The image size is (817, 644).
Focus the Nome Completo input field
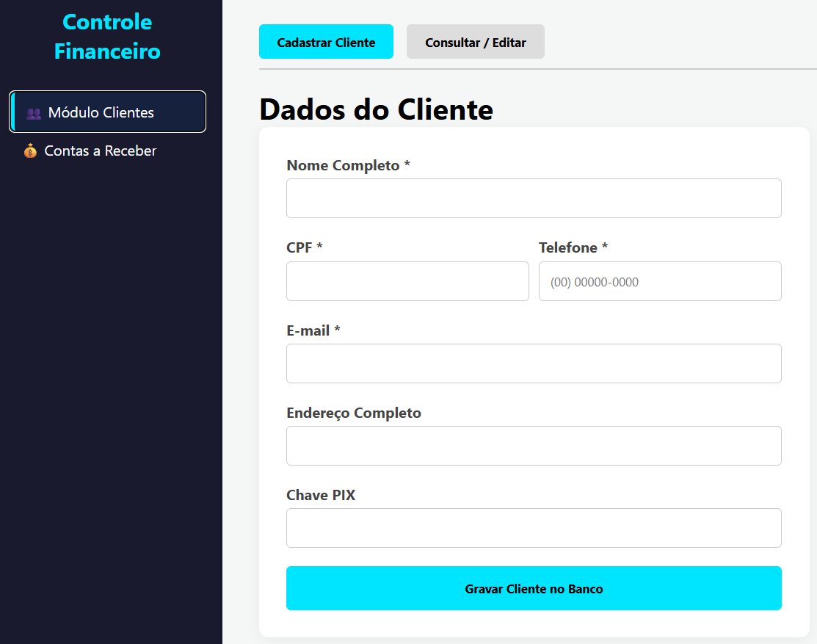(534, 198)
